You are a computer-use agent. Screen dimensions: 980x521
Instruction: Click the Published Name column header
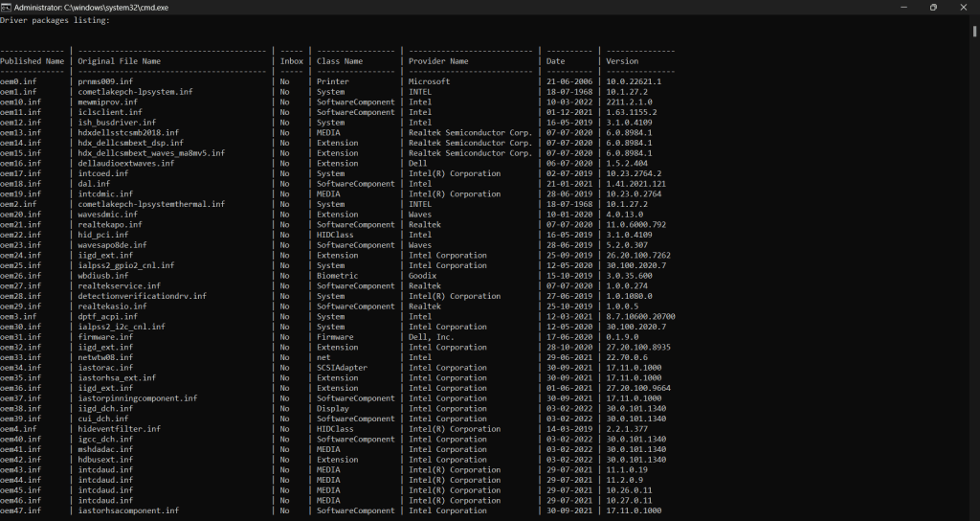tap(32, 61)
